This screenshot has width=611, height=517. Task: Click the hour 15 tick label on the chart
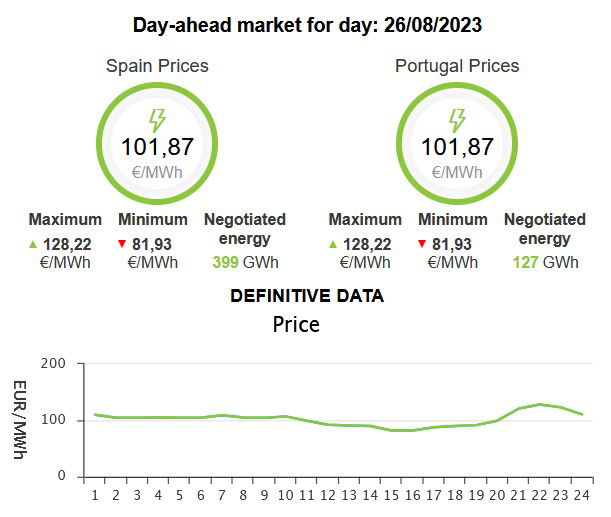point(391,495)
